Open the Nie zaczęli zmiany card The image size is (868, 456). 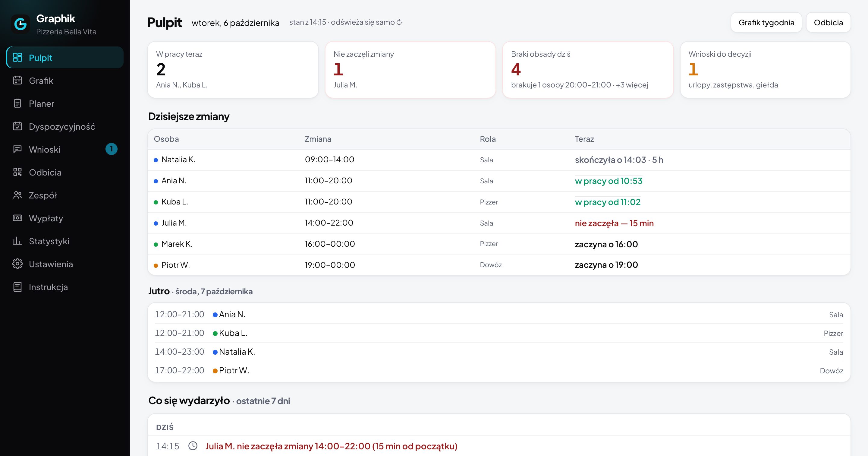click(x=410, y=70)
